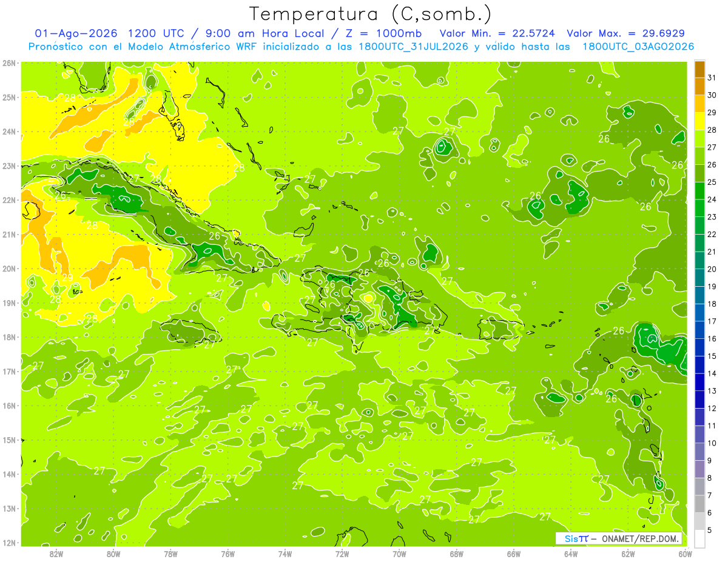Viewport: 728px width, 562px height.
Task: Click the "ONAMET/REP.DOM." credit label
Action: [x=641, y=538]
